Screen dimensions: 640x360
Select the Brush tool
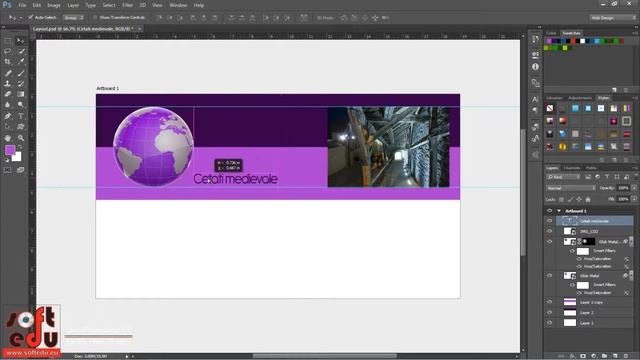click(20, 73)
